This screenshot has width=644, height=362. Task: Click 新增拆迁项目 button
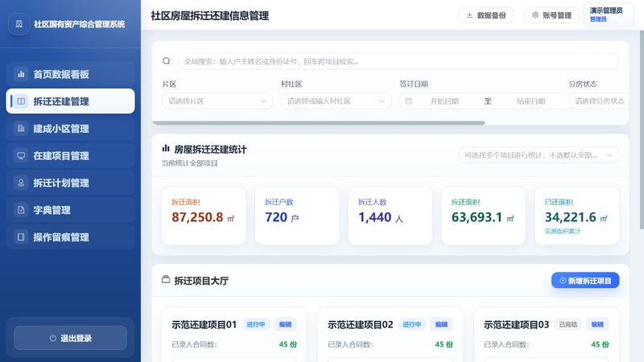[x=585, y=280]
